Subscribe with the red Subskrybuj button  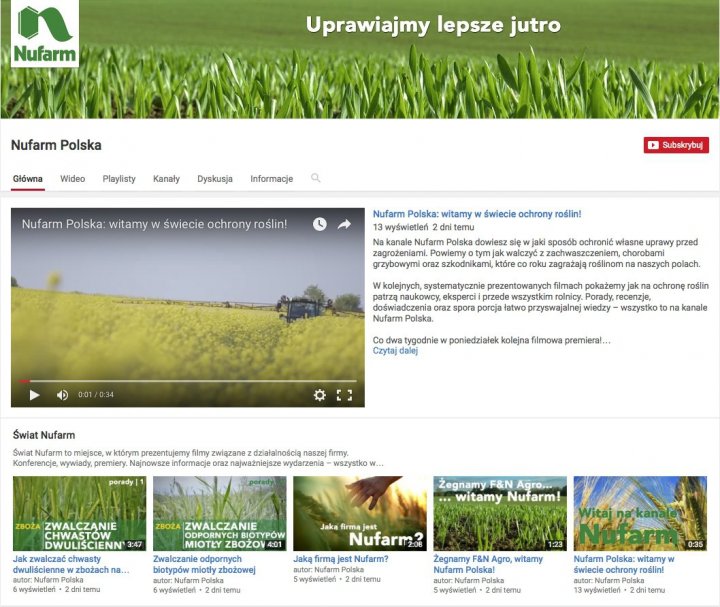(676, 145)
